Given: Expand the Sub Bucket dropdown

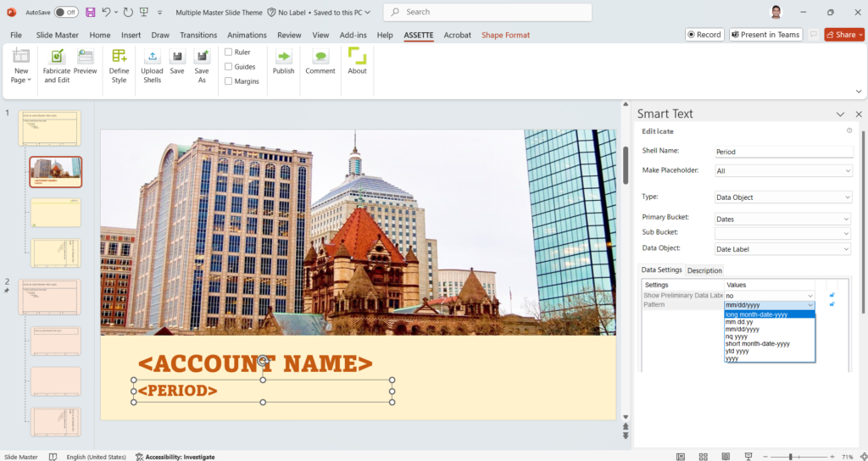Looking at the screenshot, I should (x=847, y=234).
